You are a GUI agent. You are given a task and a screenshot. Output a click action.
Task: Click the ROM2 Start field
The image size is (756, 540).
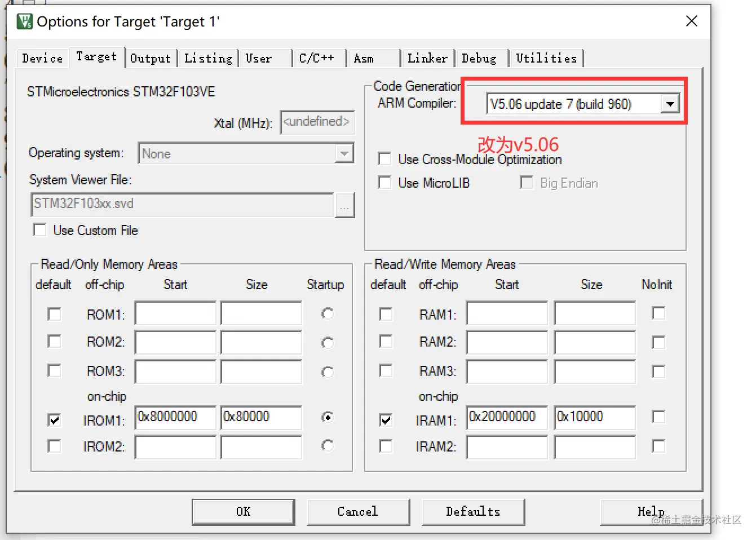(x=175, y=343)
